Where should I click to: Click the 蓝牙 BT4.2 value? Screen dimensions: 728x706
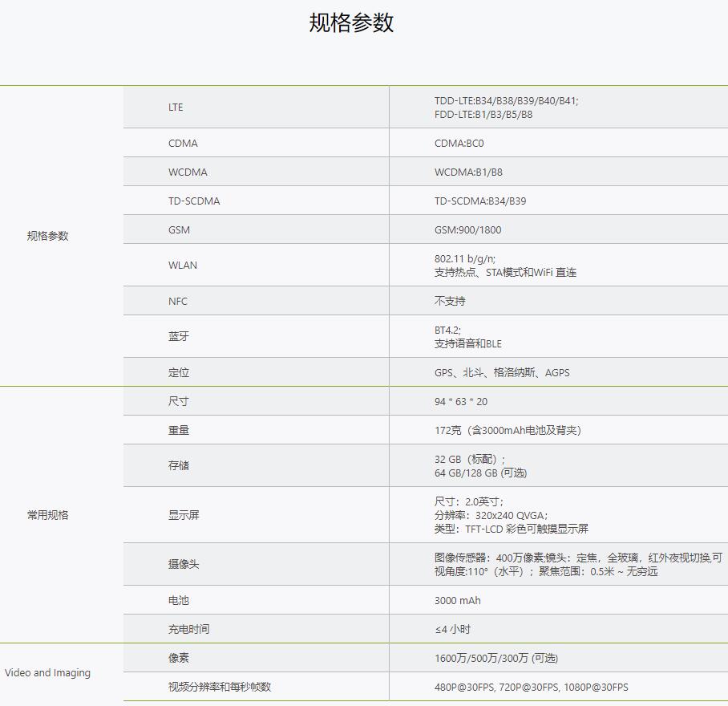click(447, 331)
